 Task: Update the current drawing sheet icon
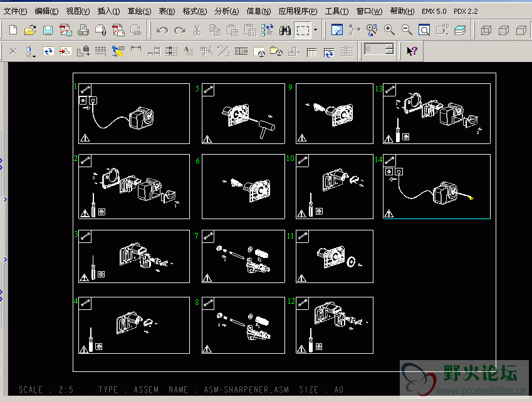(48, 51)
